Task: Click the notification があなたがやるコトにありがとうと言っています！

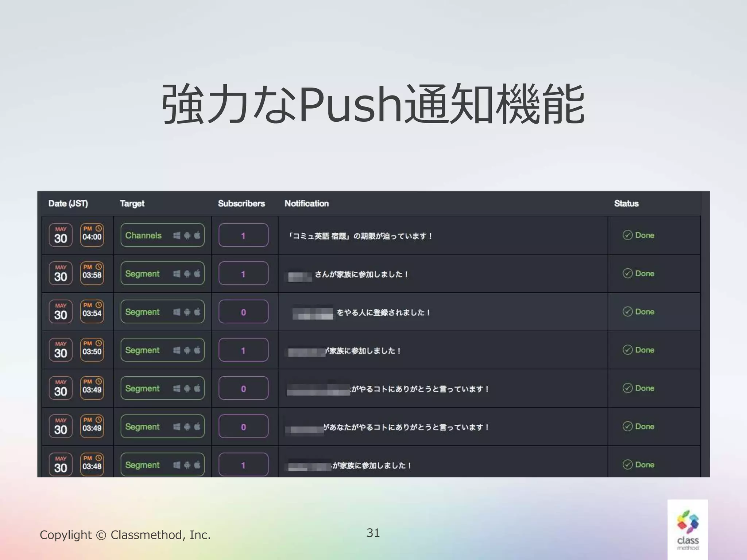Action: [406, 427]
